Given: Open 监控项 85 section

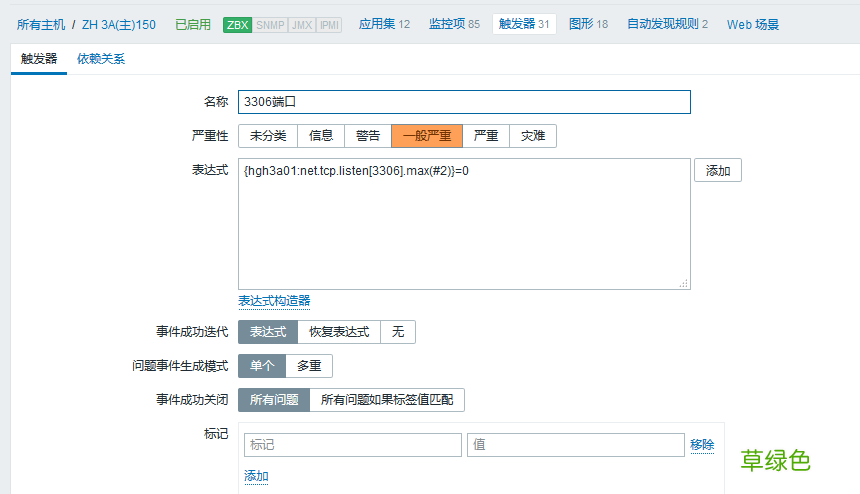Looking at the screenshot, I should tap(454, 24).
